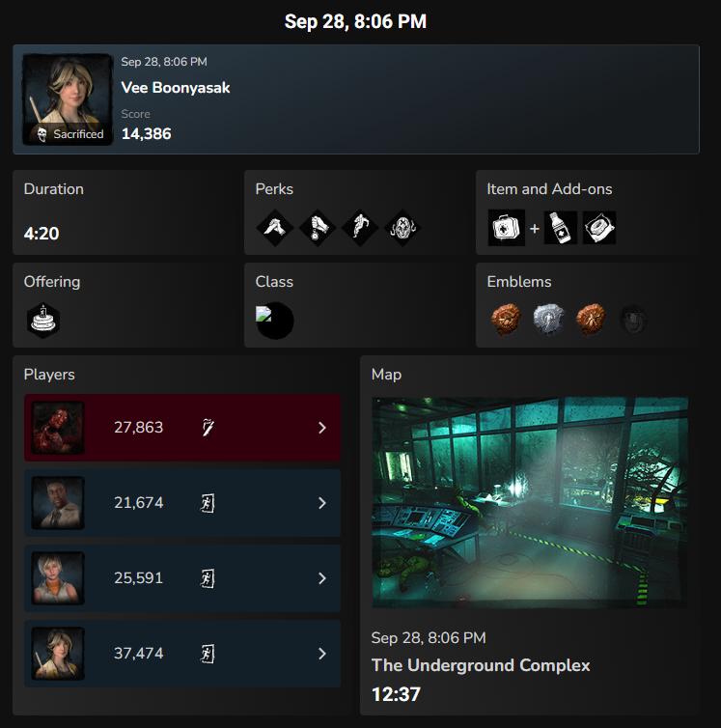Click the bottle add-on icon
The width and height of the screenshot is (721, 728).
click(561, 228)
